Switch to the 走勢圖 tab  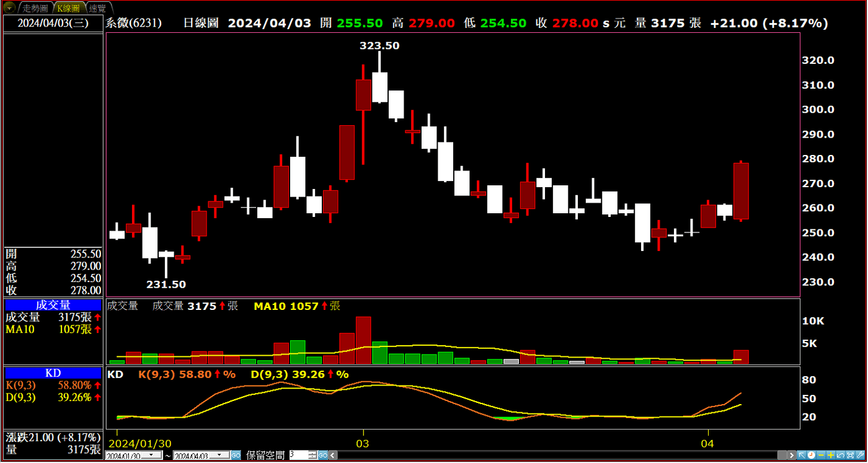[x=35, y=8]
